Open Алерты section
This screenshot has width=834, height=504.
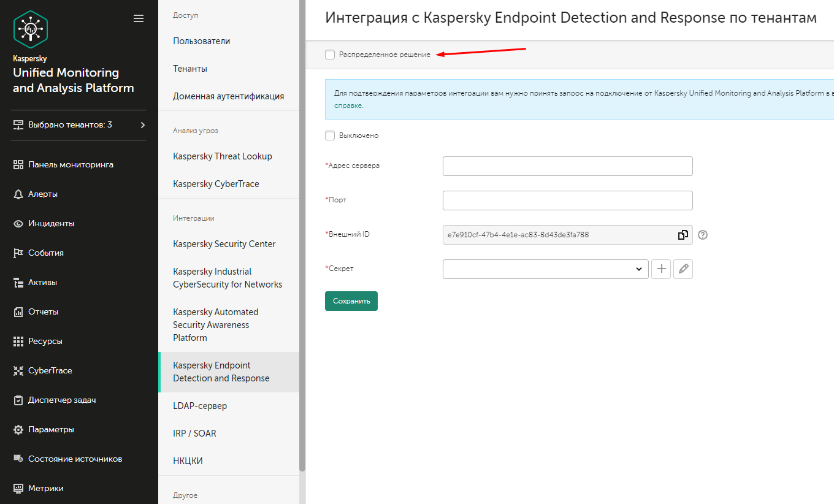pos(43,194)
